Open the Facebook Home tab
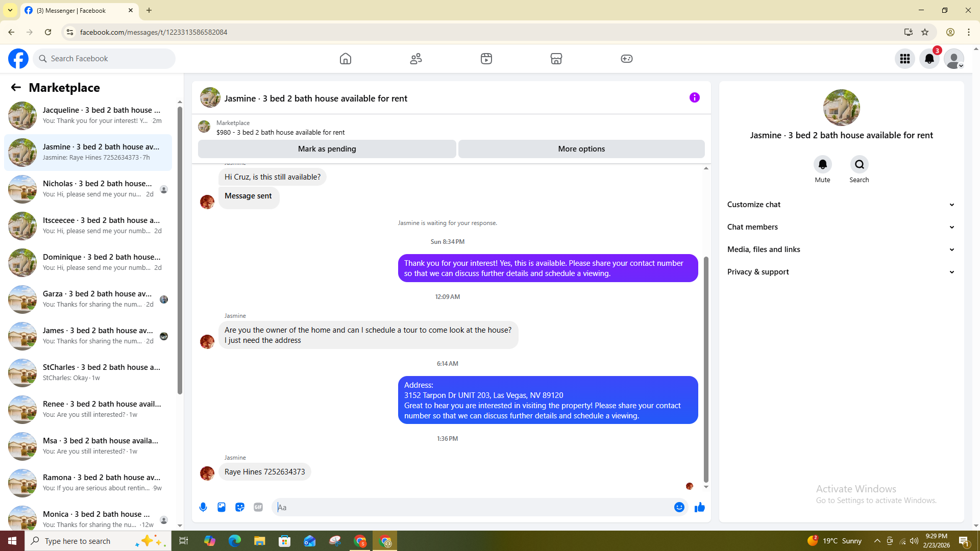 (346, 59)
